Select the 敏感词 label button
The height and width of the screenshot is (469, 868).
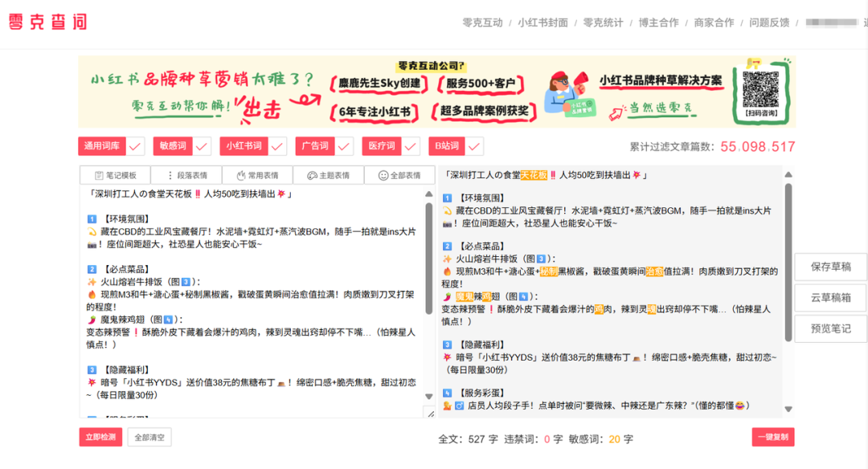point(173,146)
